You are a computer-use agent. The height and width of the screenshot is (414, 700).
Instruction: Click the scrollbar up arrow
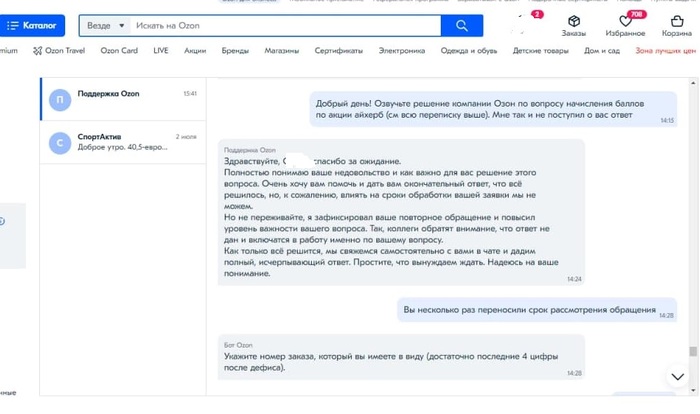(693, 83)
